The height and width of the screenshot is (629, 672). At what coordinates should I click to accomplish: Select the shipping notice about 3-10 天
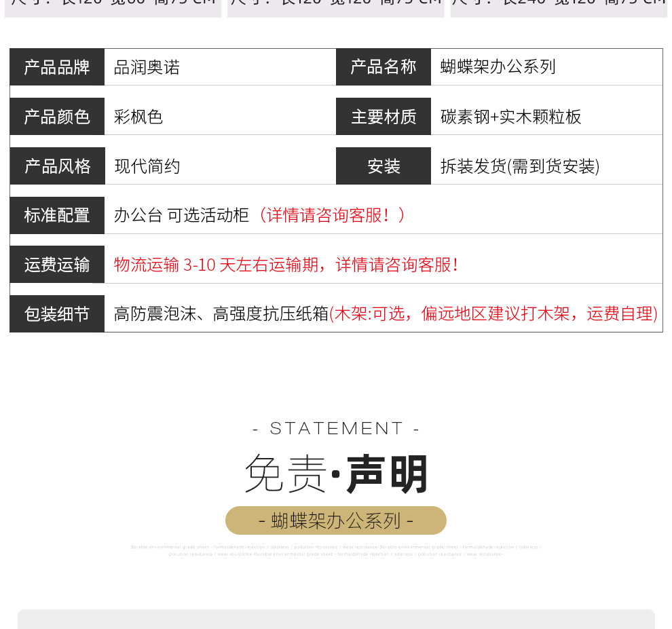(x=285, y=265)
